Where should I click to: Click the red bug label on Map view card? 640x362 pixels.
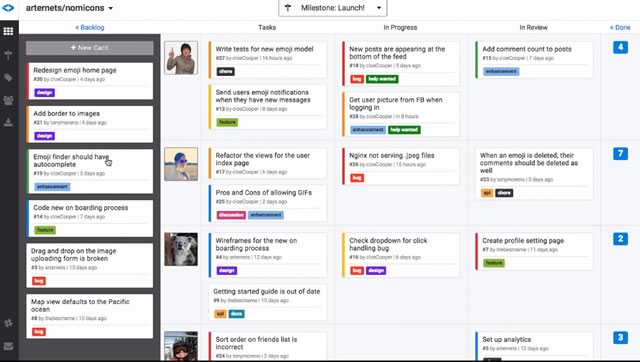39,331
